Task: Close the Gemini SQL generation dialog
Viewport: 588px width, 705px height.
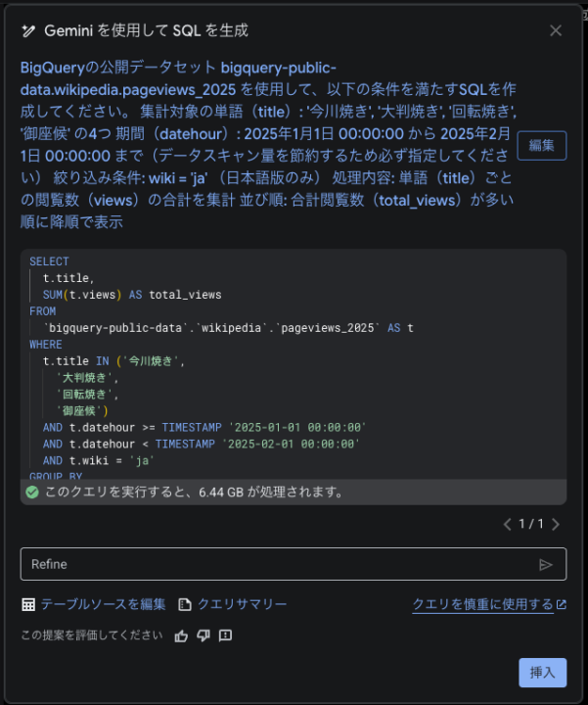Action: click(556, 30)
